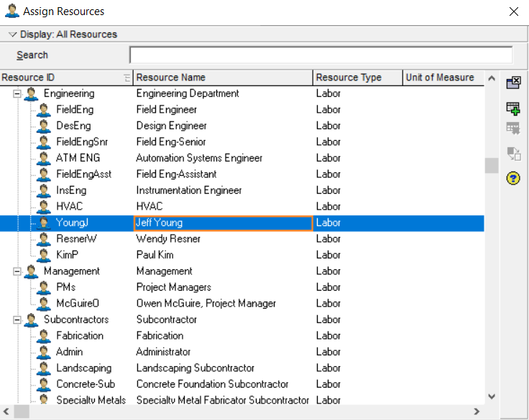
Task: Click the FieldEng resource person icon
Action: coord(44,110)
